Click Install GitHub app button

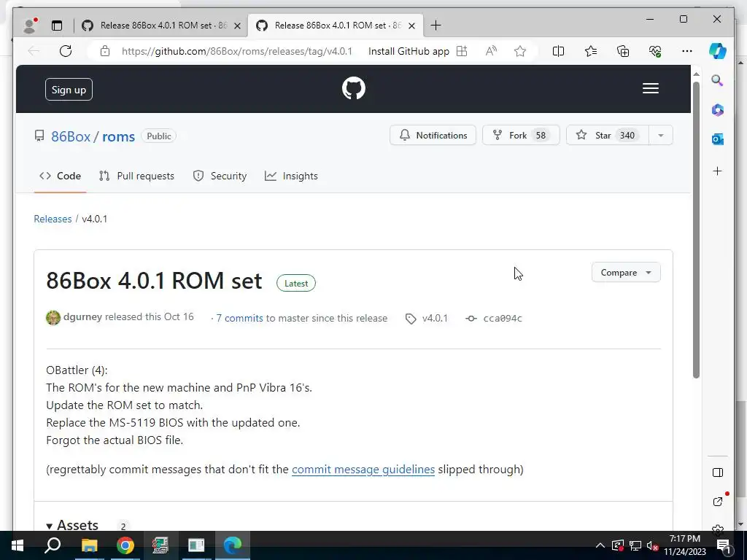(x=418, y=51)
